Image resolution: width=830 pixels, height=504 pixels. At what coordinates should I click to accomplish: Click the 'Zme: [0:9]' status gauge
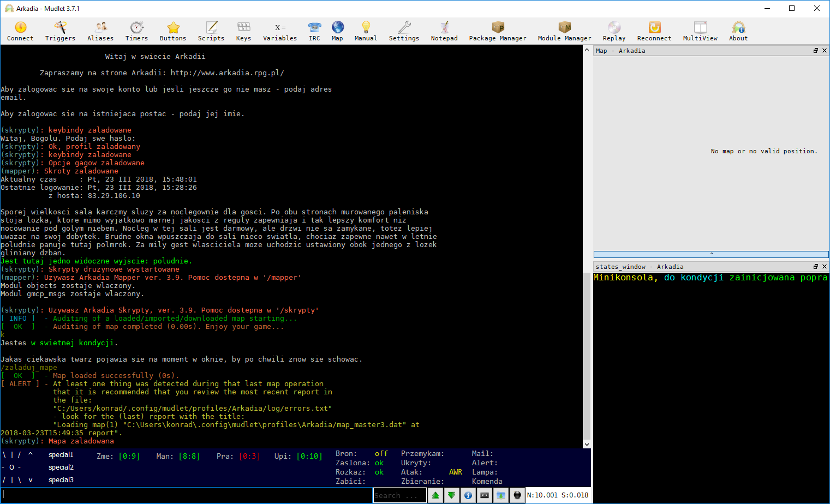118,457
